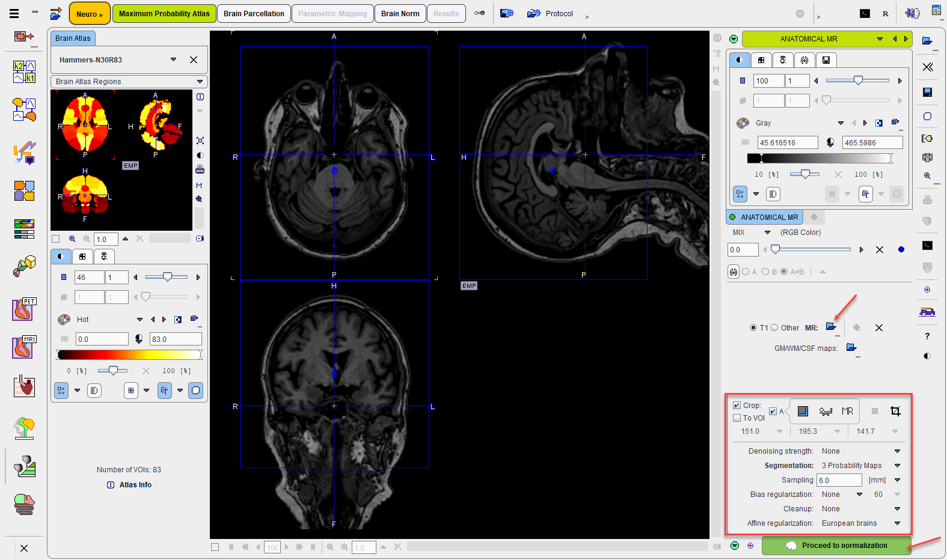Viewport: 947px width, 560px height.
Task: Click the blue dot icon in the MIX row
Action: 901,249
